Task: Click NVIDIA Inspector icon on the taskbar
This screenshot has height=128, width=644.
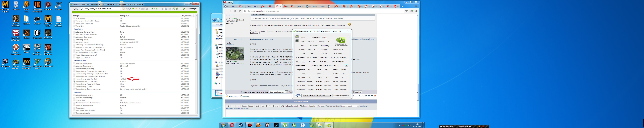Action: tap(329, 125)
